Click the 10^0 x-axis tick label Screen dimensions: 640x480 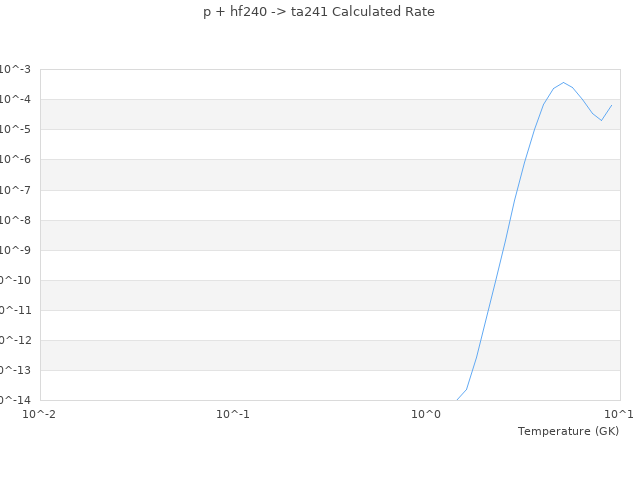pyautogui.click(x=426, y=414)
